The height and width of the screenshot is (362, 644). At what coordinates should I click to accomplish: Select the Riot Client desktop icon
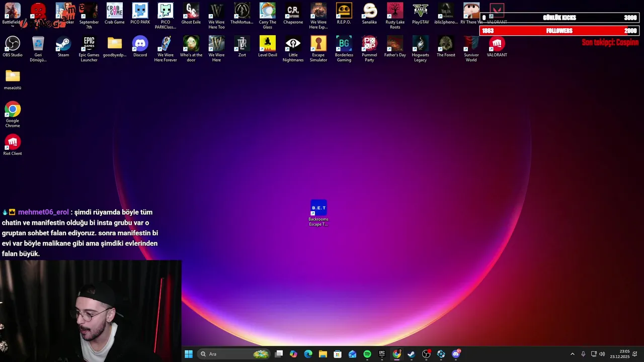(13, 145)
